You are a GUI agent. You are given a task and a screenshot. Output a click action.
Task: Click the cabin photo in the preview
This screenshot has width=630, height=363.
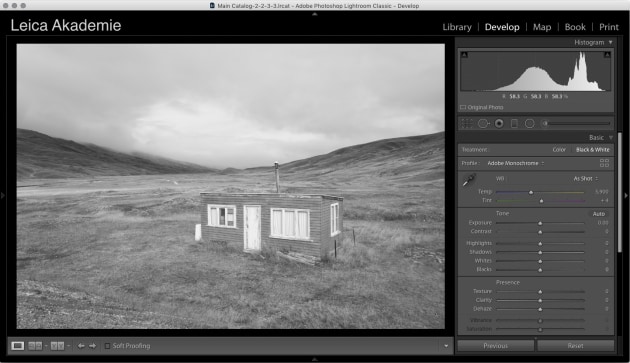click(231, 186)
